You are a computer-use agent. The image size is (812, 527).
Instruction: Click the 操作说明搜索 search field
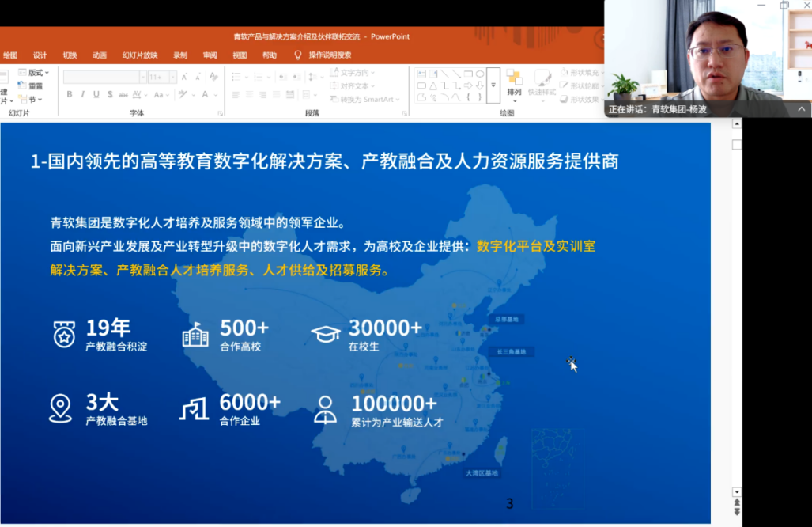330,55
